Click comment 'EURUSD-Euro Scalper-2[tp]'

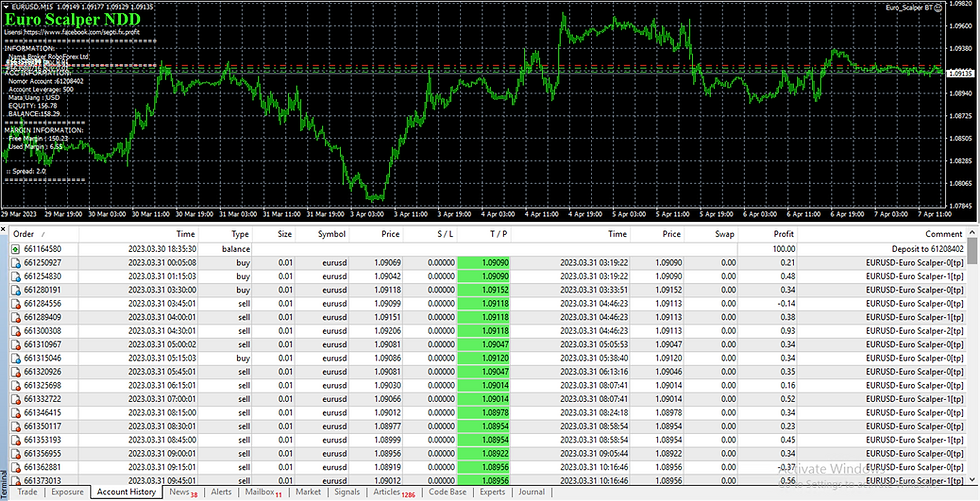(914, 331)
